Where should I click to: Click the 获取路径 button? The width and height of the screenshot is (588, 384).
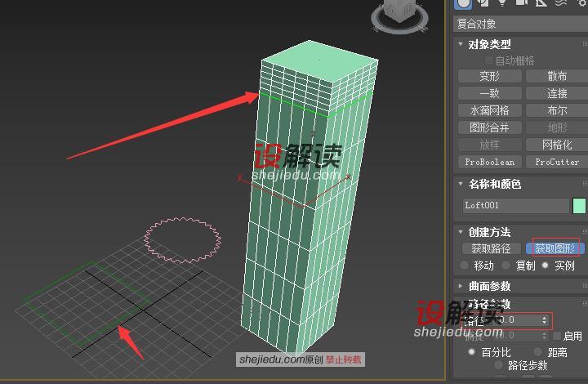click(491, 248)
